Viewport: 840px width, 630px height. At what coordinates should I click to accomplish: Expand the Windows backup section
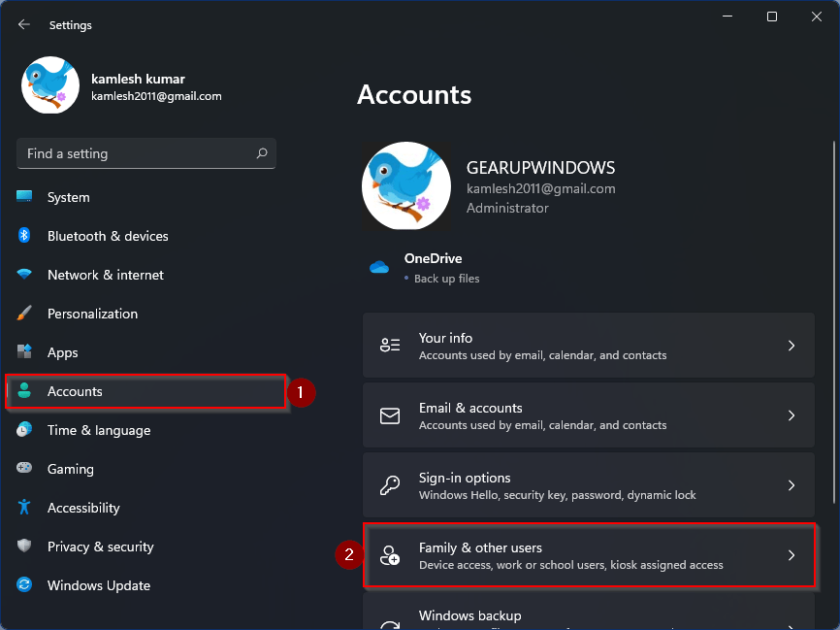tap(589, 615)
